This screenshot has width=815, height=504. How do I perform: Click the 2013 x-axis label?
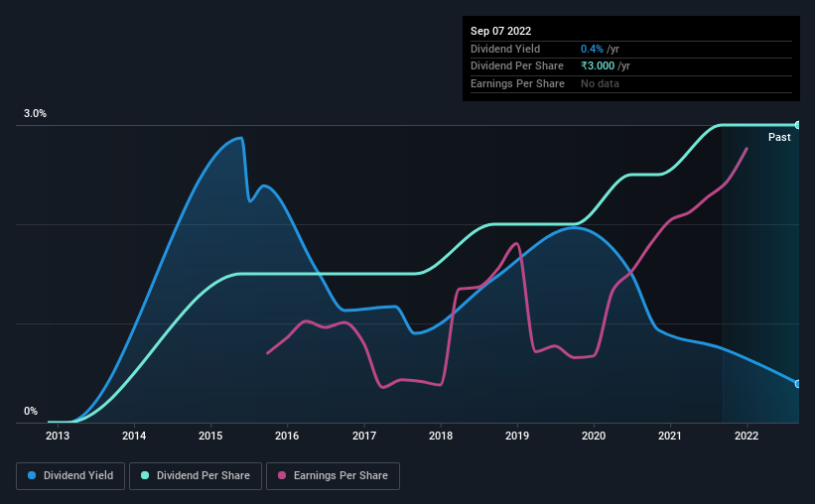coord(58,436)
